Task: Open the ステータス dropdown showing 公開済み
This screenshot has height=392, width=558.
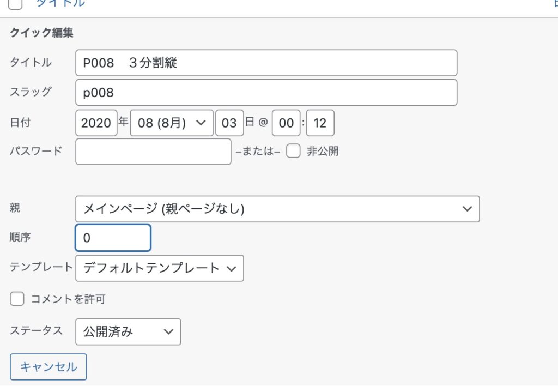Action: pyautogui.click(x=128, y=331)
